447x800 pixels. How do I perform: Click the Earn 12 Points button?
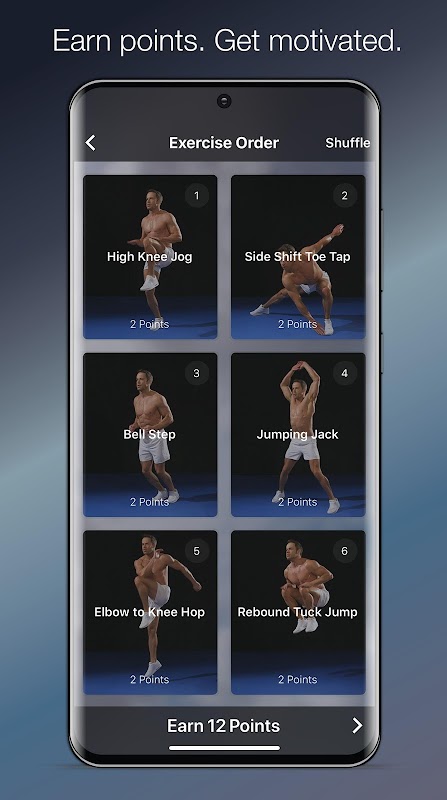tap(224, 726)
